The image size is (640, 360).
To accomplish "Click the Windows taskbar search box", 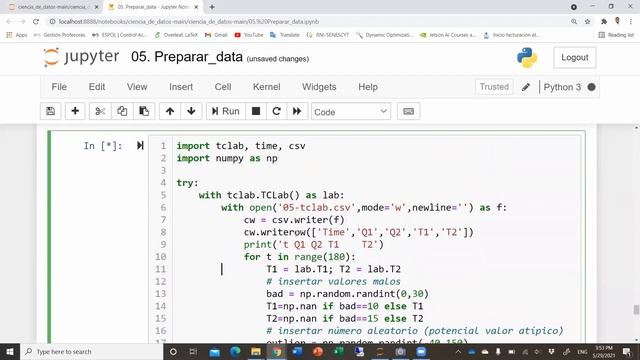I will pos(91,351).
